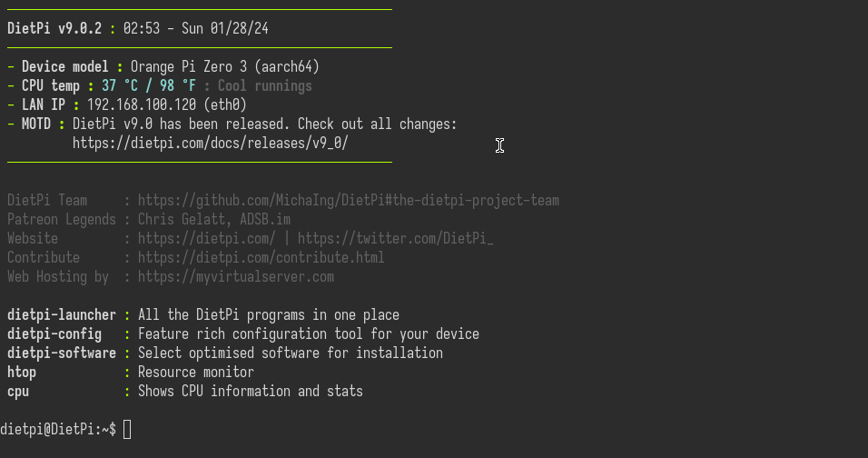
Task: Click the dietpi@DietPi shell prompt text
Action: click(x=58, y=429)
